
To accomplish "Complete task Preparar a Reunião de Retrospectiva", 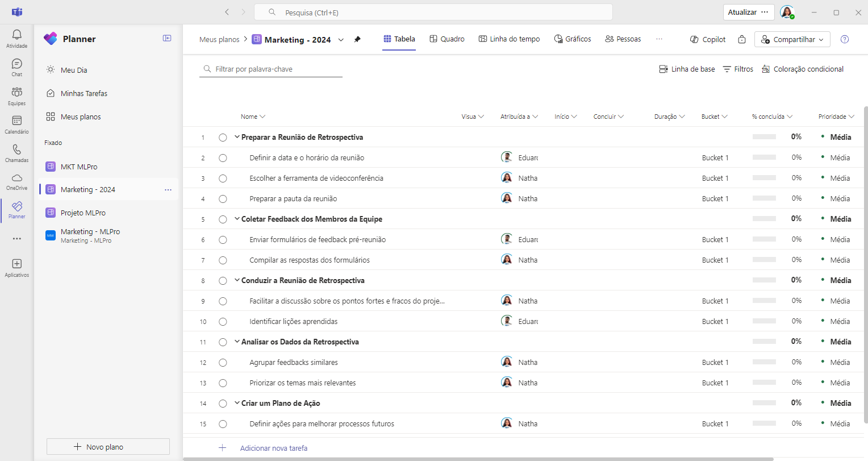I will point(223,138).
